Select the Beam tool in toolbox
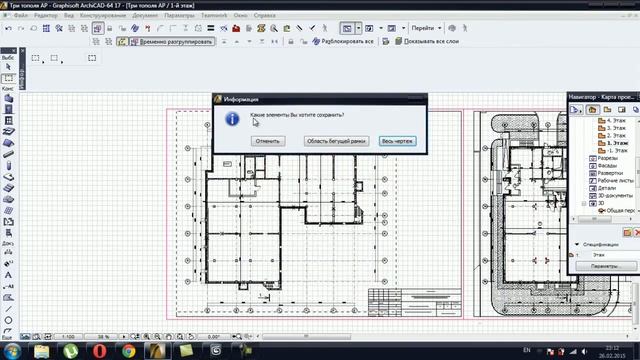Screen dimensions: 640x360 point(8,155)
